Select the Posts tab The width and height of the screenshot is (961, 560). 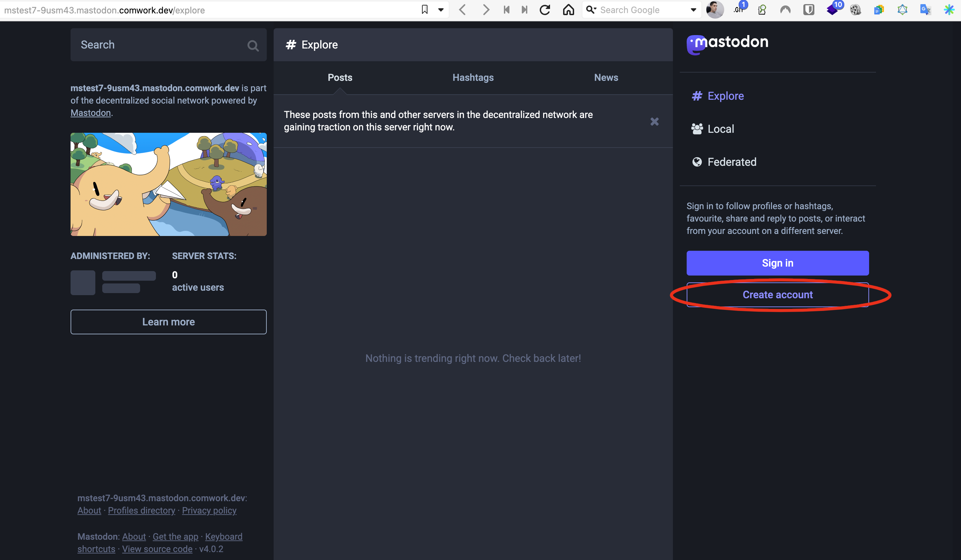click(x=340, y=77)
